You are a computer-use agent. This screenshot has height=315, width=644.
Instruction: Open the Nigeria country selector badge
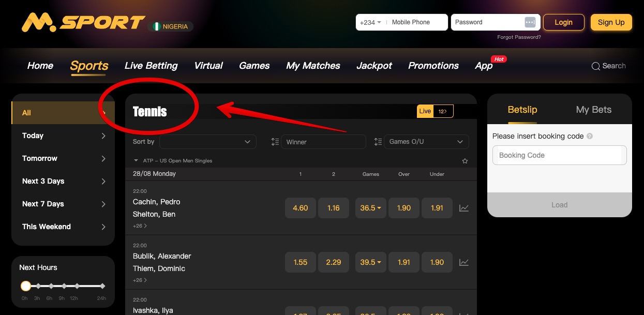[x=170, y=26]
